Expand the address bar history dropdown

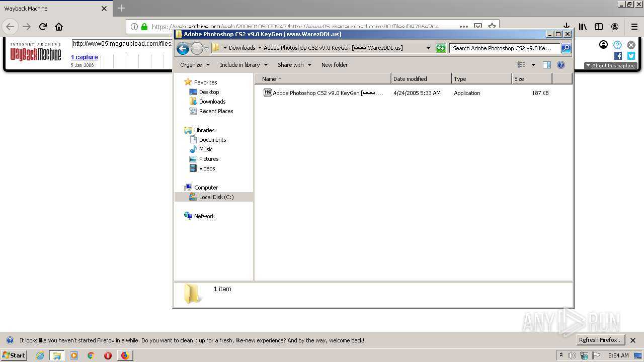pos(428,48)
